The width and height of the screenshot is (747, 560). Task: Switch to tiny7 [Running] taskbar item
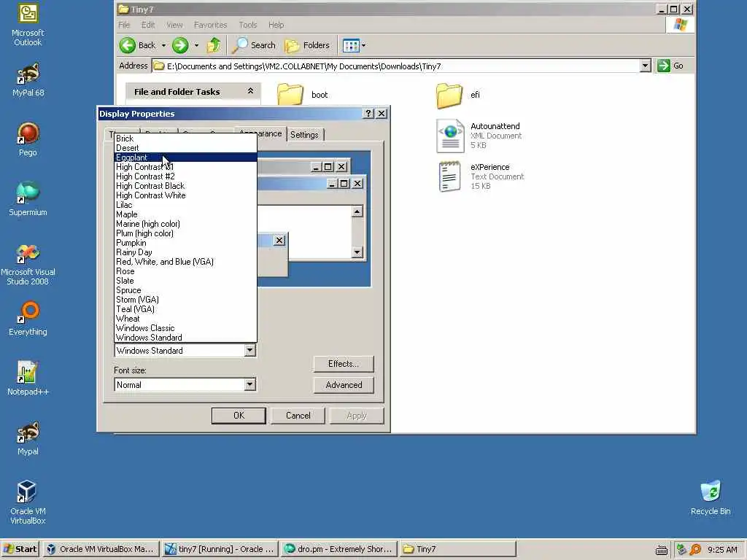[x=220, y=549]
